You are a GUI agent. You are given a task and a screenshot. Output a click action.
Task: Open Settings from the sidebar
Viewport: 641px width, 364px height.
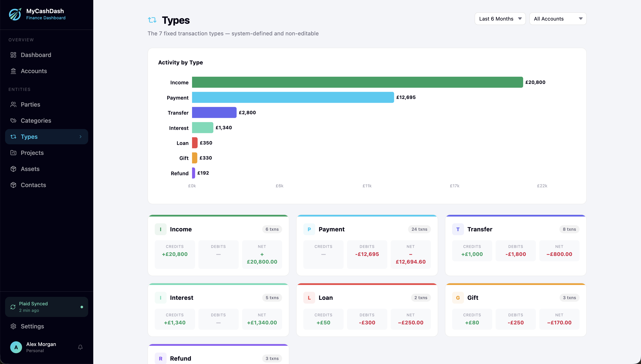(x=32, y=326)
